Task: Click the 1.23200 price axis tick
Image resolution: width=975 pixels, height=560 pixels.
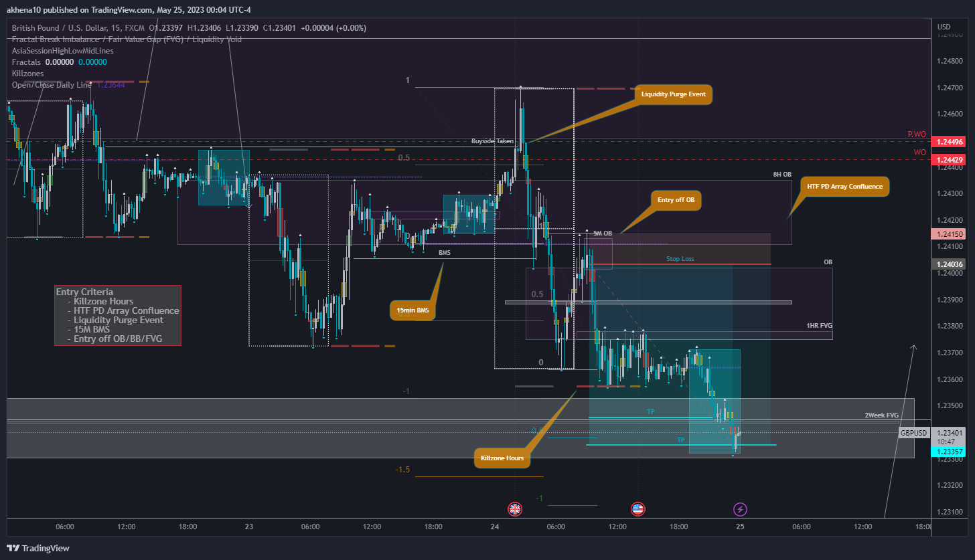Action: [951, 485]
